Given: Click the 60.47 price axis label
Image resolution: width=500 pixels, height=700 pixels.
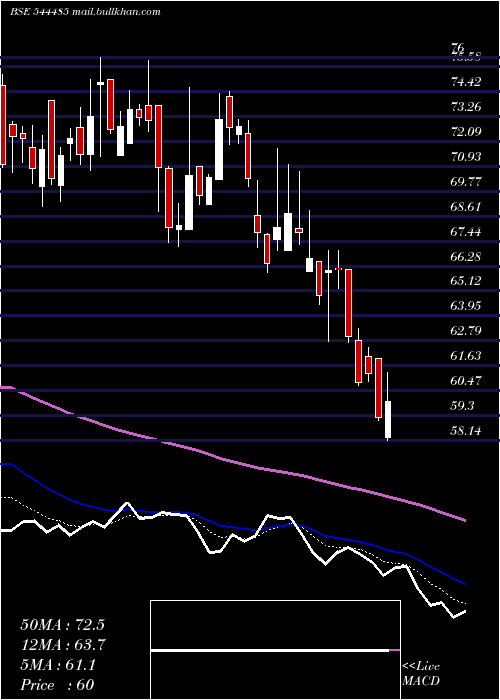Looking at the screenshot, I should point(467,381).
